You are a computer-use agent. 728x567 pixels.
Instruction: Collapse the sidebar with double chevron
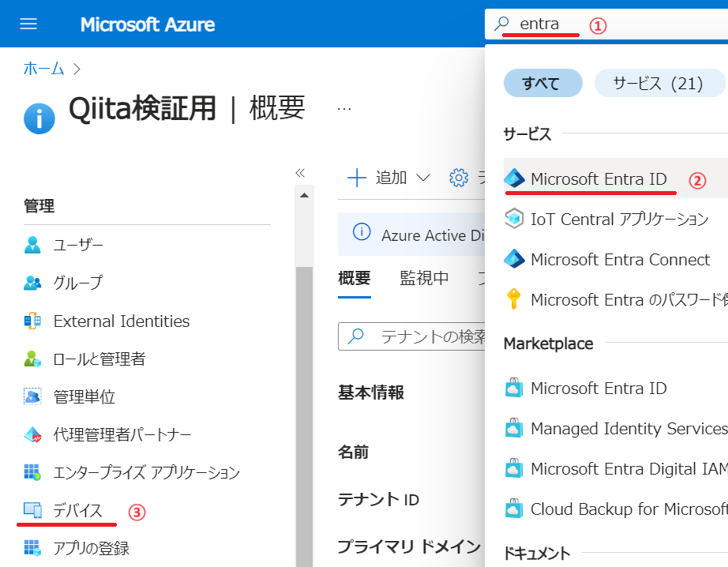pos(300,173)
